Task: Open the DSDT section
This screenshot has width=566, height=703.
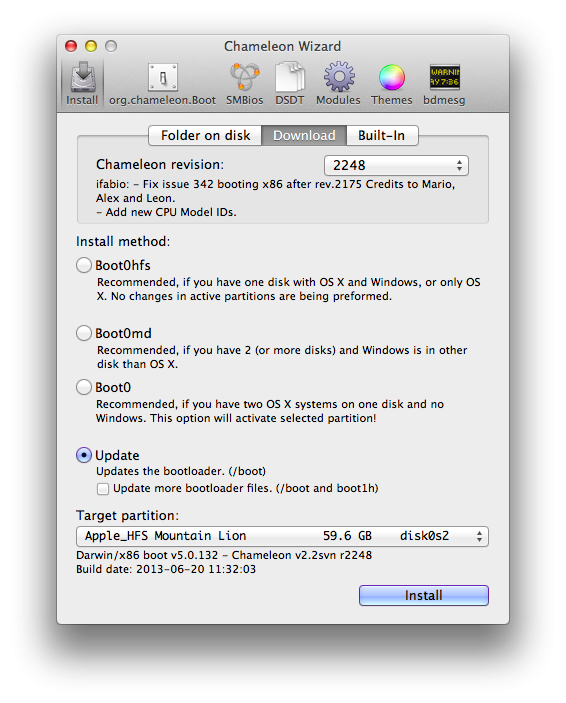Action: pos(290,84)
